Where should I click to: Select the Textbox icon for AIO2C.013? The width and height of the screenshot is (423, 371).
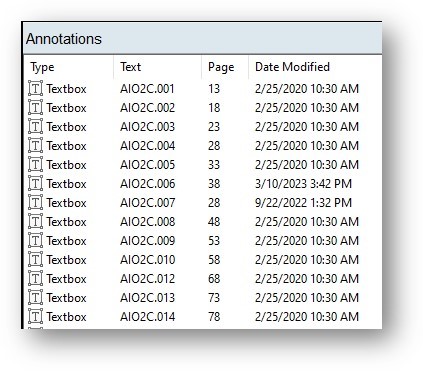click(x=35, y=298)
